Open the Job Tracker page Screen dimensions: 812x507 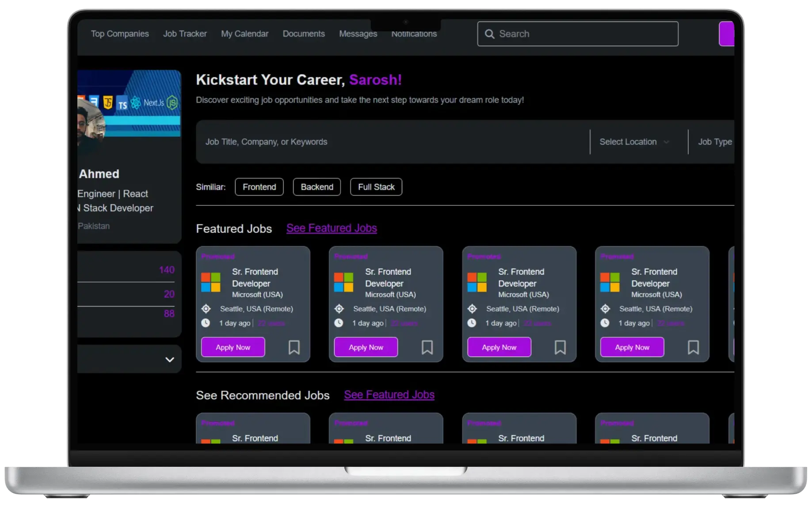(185, 34)
